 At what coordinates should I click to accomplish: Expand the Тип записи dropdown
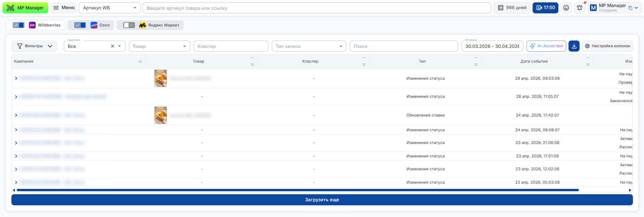(x=309, y=46)
